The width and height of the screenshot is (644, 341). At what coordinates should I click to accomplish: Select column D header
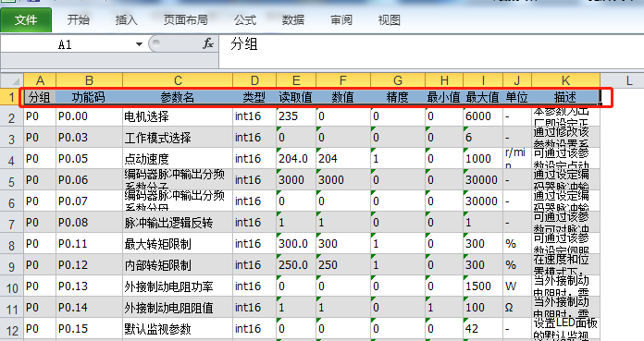pyautogui.click(x=254, y=80)
